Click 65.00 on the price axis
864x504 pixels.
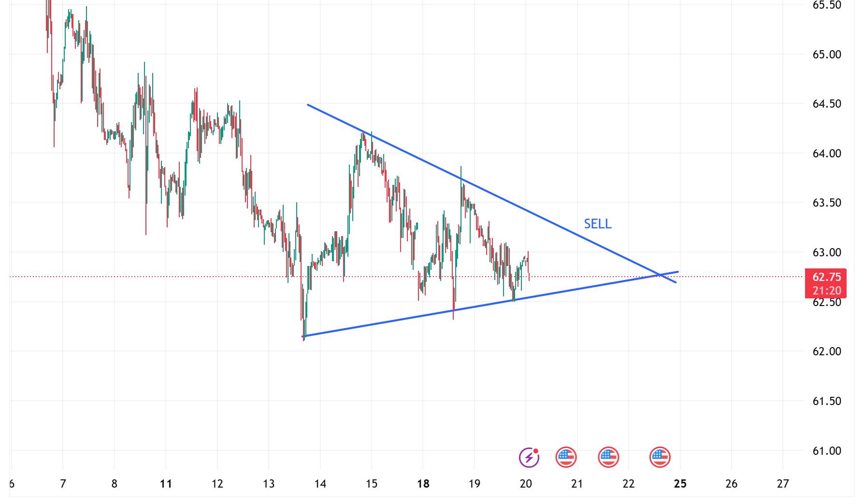click(826, 55)
